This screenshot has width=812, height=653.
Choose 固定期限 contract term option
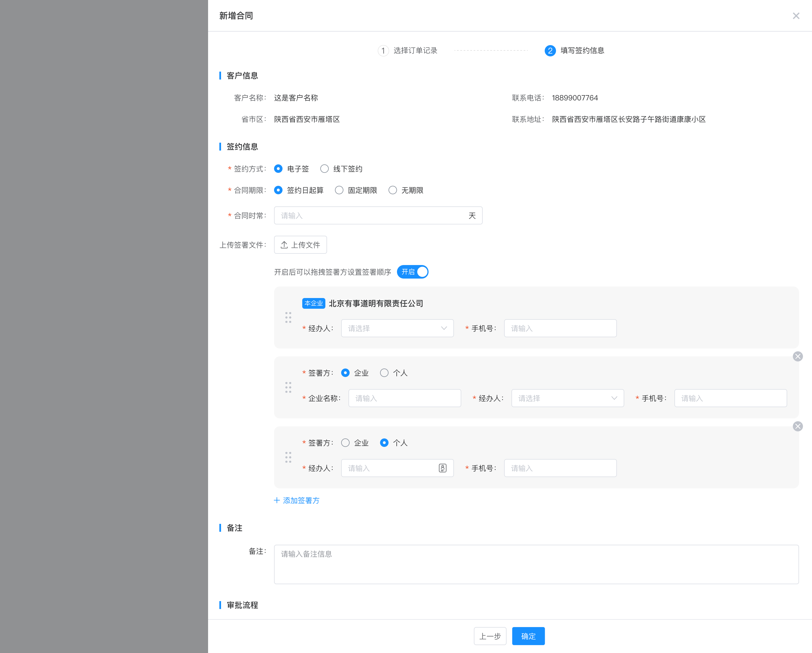(339, 190)
